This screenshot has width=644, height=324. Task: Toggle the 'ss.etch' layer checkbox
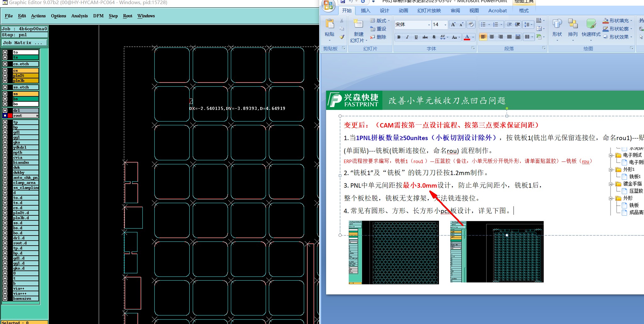pos(5,87)
